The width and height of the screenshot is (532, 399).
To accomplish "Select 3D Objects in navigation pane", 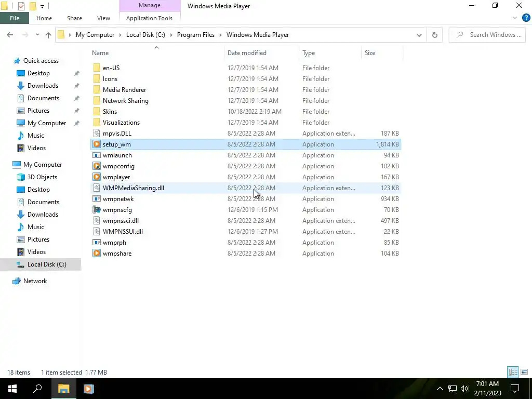I will (42, 177).
